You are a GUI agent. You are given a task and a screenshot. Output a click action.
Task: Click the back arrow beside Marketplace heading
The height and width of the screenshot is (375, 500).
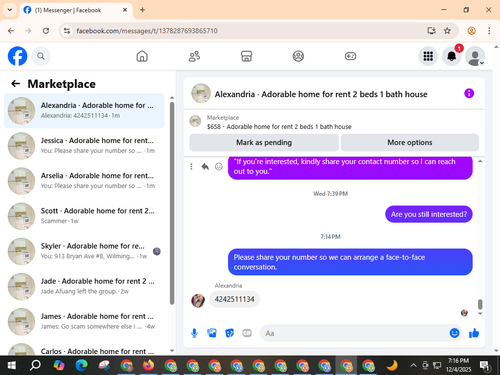[x=15, y=83]
